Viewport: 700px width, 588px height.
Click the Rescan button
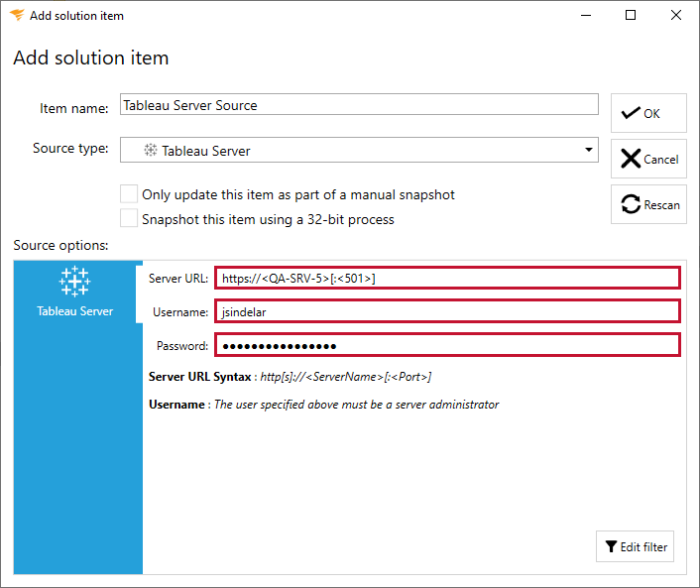coord(648,204)
